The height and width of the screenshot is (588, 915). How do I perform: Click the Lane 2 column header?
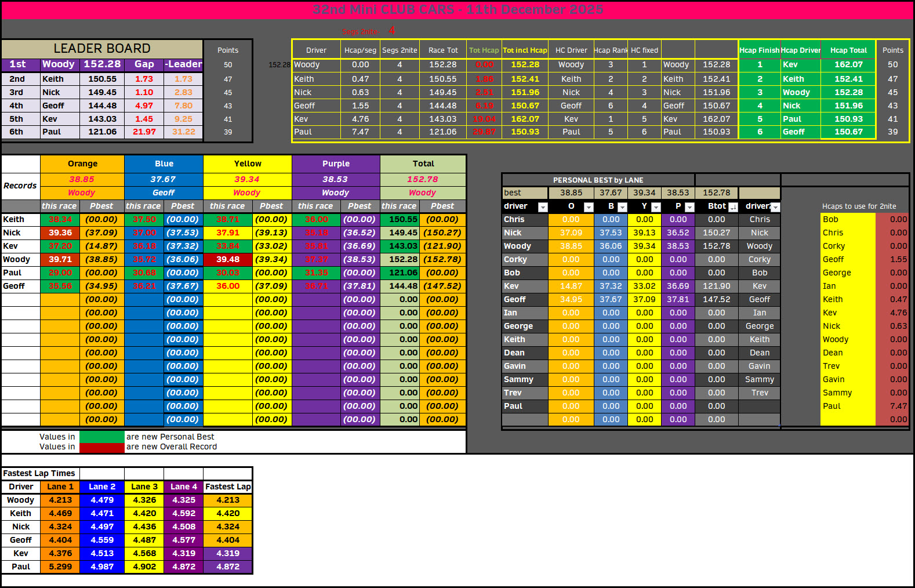tap(102, 487)
